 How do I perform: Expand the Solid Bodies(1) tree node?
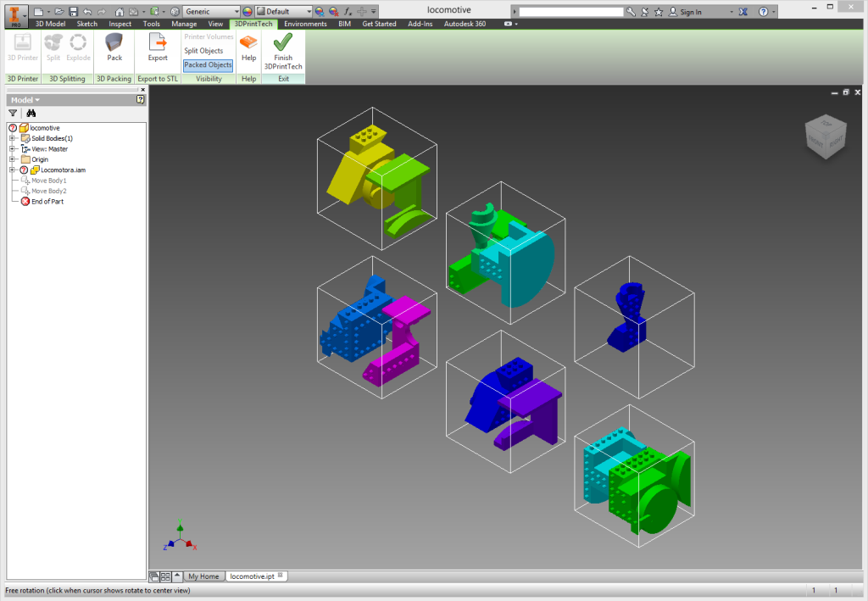[13, 138]
